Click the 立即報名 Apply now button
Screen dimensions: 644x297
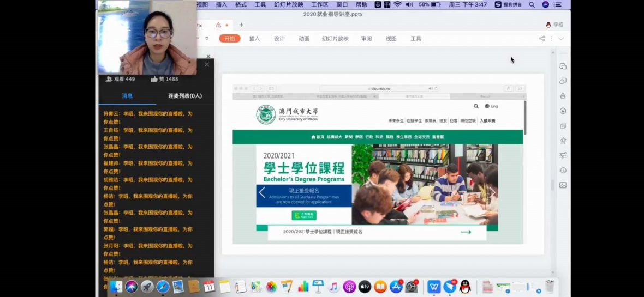pos(303,215)
